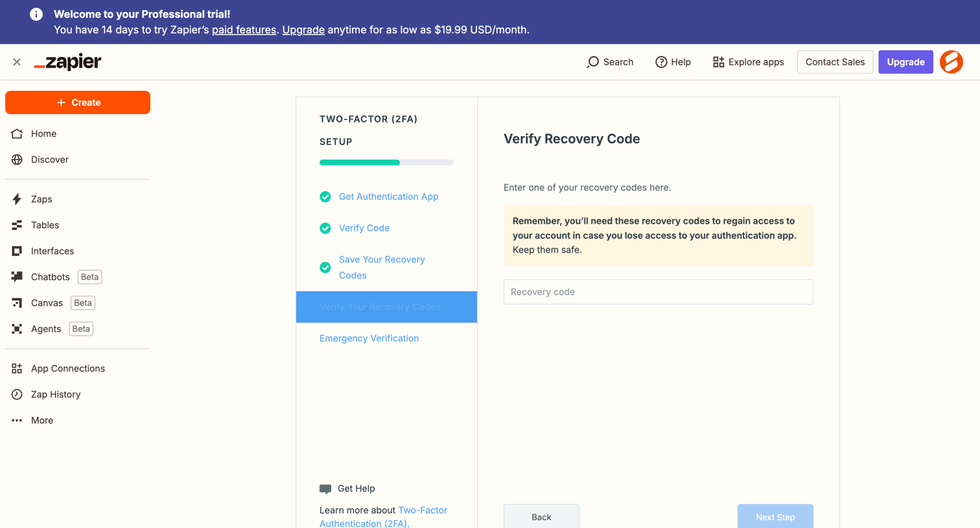The height and width of the screenshot is (528, 980).
Task: Click the Beta badge beside Chatbots
Action: coord(89,277)
